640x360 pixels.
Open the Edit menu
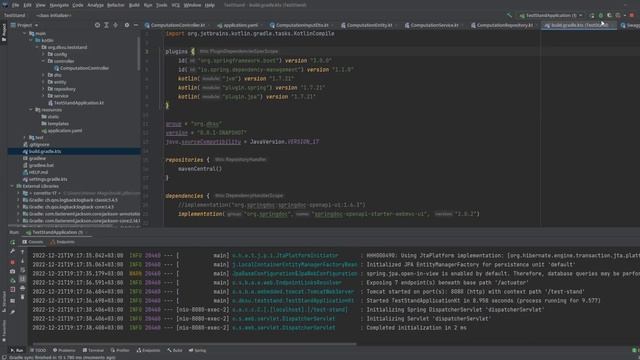point(27,5)
